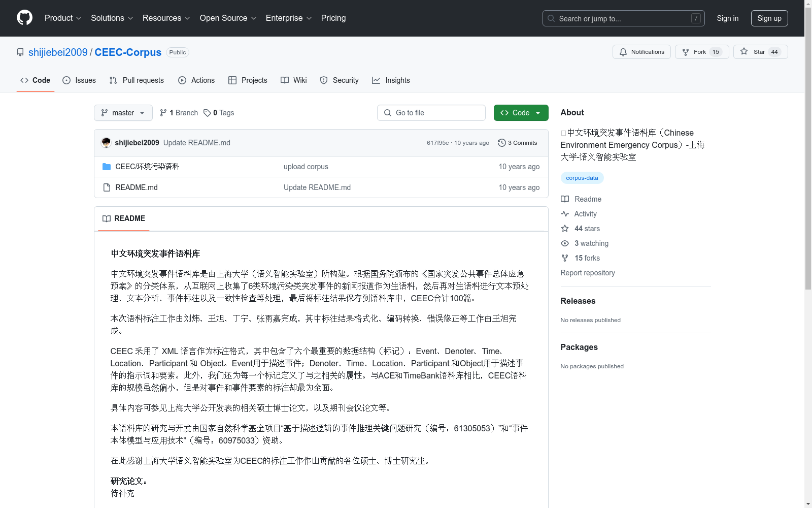Screen dimensions: 812x508
Task: Click the folder icon for CEEC/环境污染语料
Action: (107, 167)
